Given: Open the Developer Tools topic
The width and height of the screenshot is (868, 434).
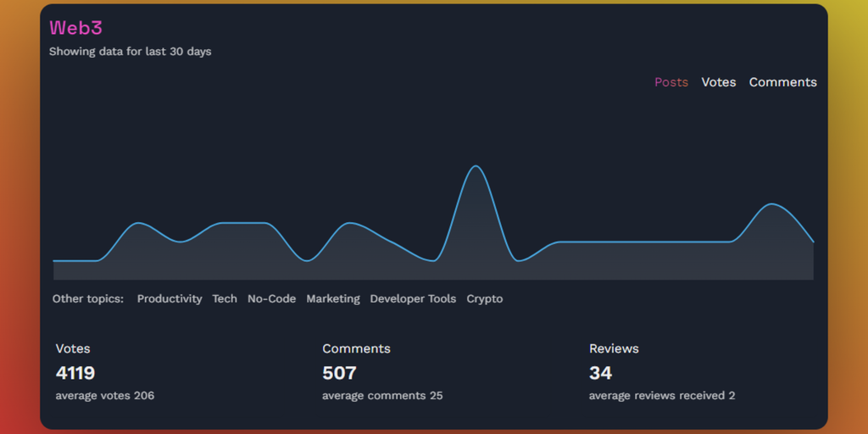Looking at the screenshot, I should (x=413, y=299).
